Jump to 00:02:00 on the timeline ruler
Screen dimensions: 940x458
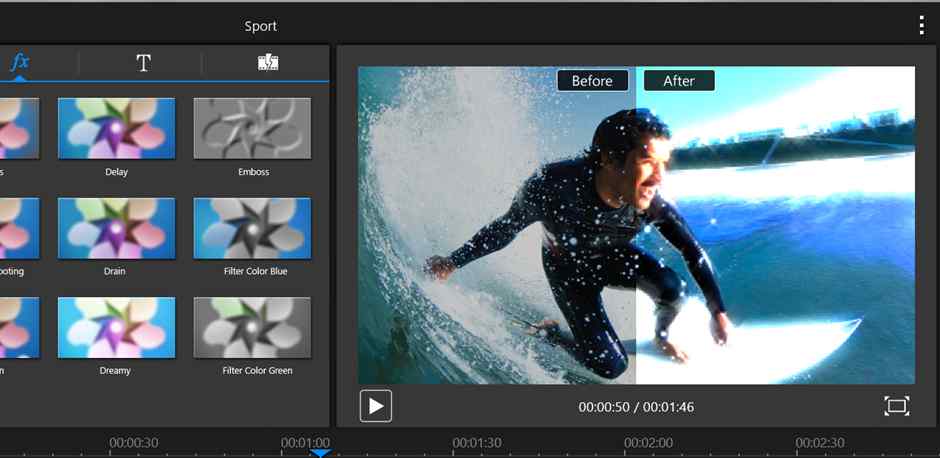(648, 443)
